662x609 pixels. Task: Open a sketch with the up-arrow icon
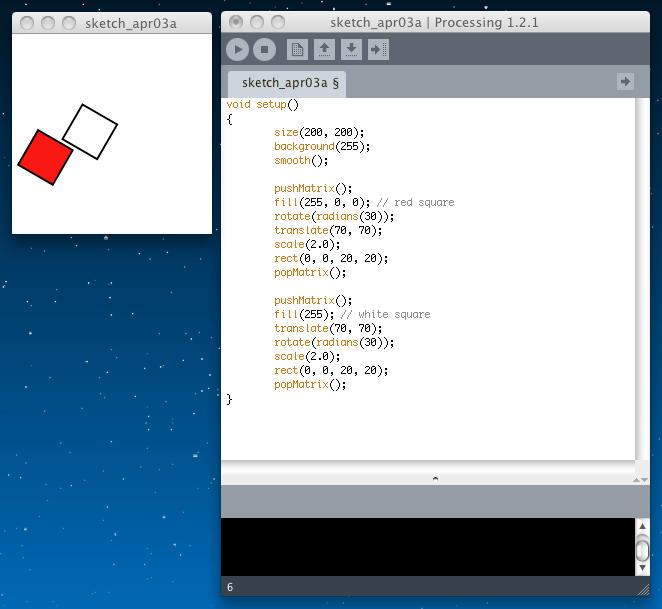click(x=324, y=49)
